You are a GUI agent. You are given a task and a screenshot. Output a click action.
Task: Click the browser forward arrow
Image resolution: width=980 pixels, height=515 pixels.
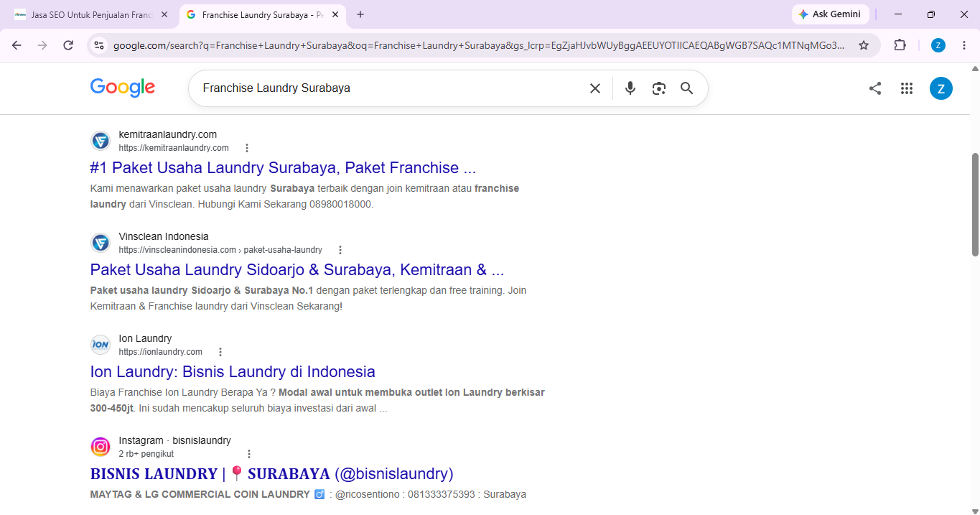point(42,45)
